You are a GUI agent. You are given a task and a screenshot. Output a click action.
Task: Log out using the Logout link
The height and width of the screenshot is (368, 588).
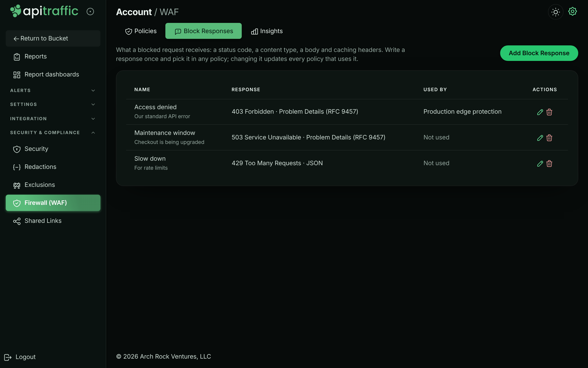coord(20,357)
